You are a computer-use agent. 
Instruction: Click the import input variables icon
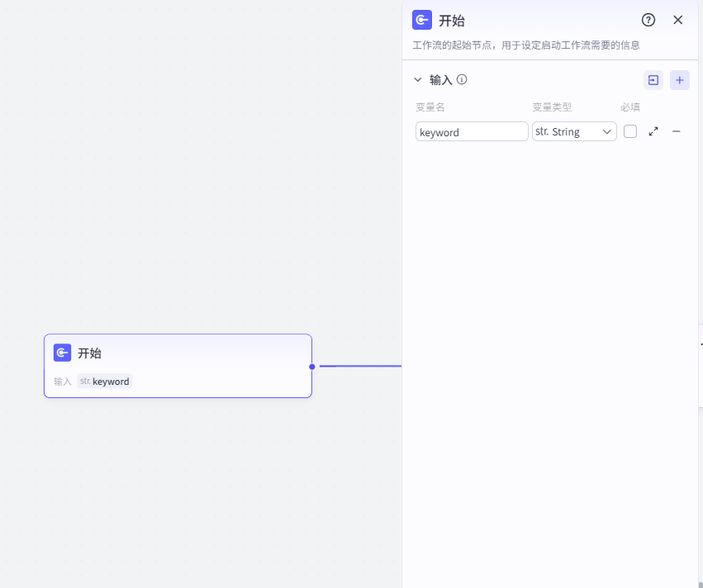coord(653,80)
